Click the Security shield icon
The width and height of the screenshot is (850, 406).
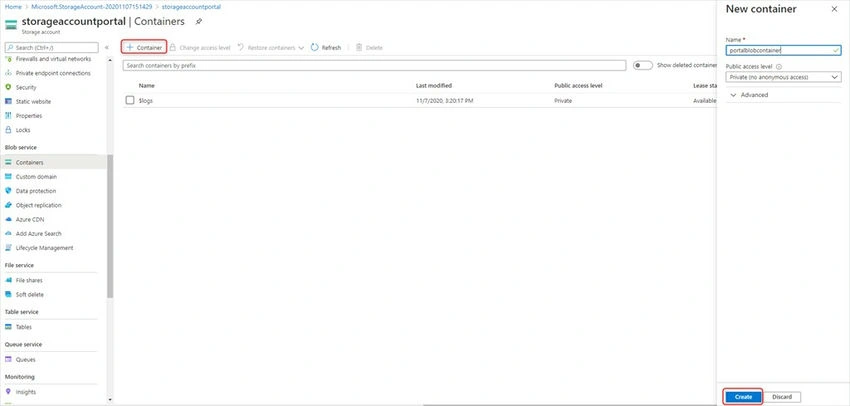click(8, 87)
